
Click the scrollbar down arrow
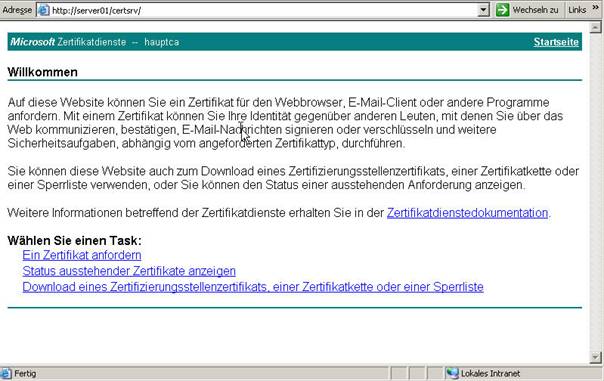595,357
